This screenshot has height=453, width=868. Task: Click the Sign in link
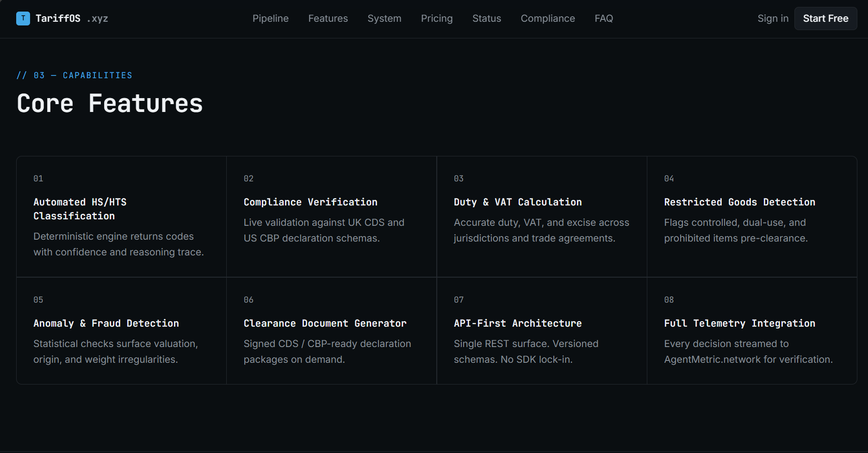click(773, 19)
